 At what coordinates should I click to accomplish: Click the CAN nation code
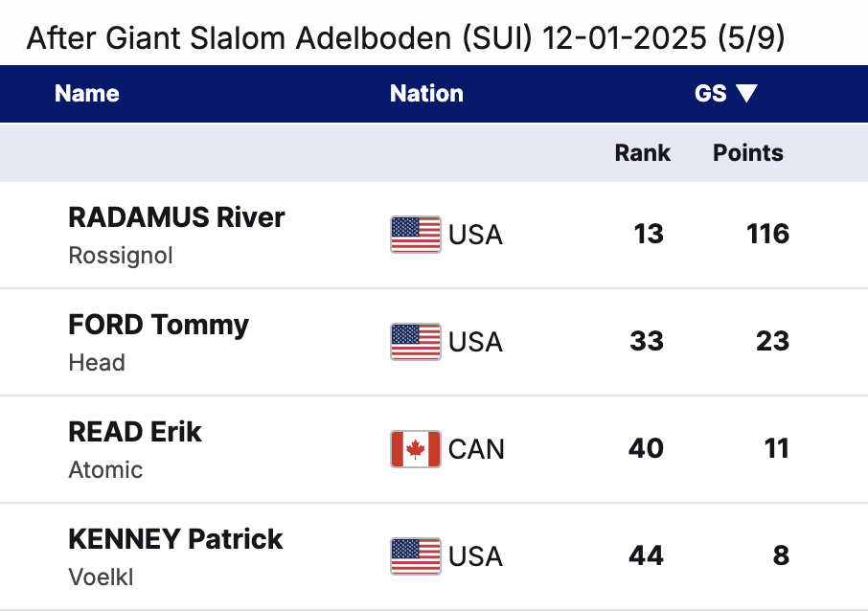click(476, 449)
